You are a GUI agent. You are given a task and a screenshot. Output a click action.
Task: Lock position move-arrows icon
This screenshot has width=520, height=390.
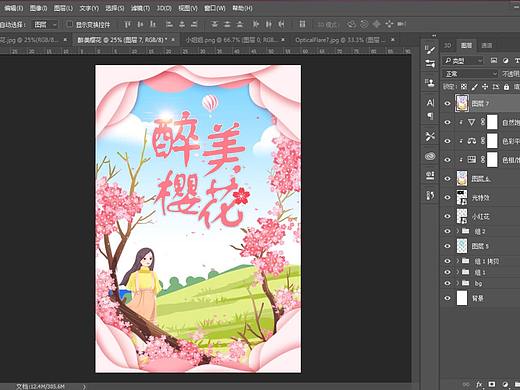tap(485, 87)
